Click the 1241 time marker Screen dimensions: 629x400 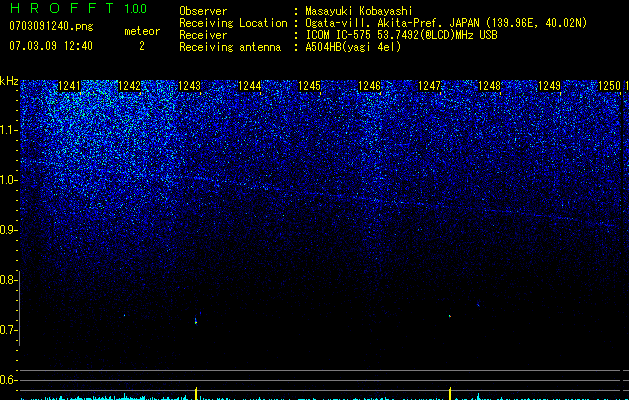tap(69, 86)
